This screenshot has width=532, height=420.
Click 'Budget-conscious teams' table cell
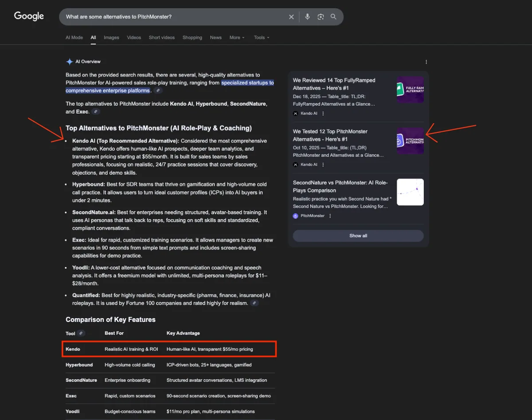[x=130, y=412]
